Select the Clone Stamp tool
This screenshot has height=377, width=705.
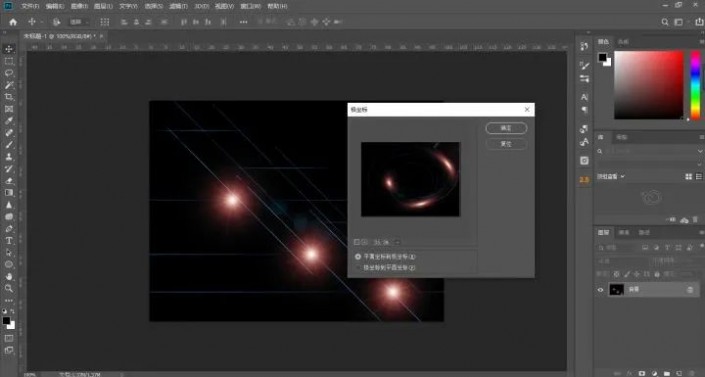[9, 157]
